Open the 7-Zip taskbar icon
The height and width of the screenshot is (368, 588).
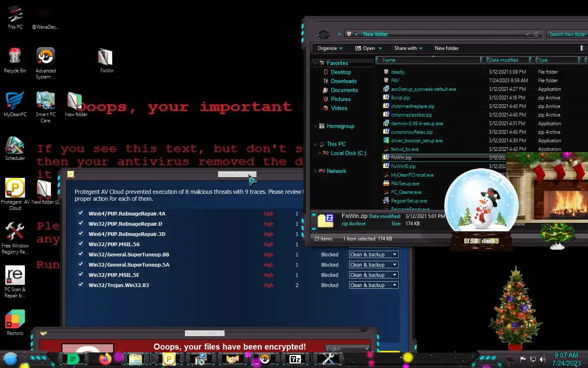295,359
